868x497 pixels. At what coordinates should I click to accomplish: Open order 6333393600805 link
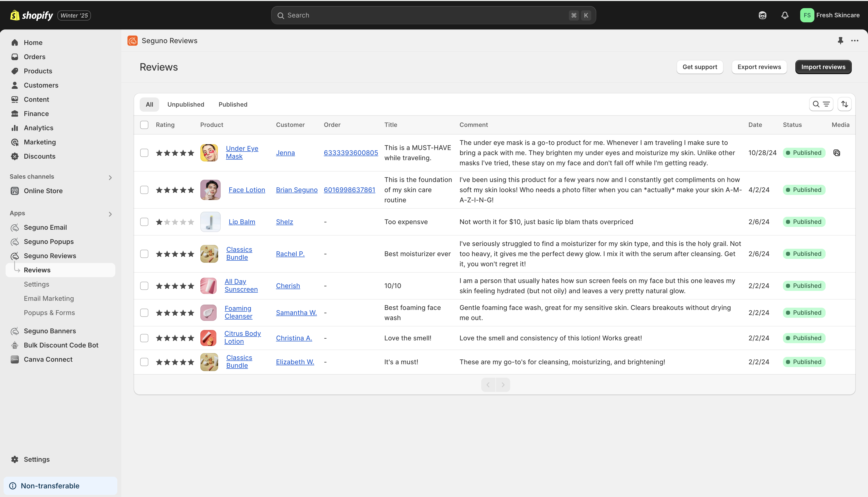351,153
